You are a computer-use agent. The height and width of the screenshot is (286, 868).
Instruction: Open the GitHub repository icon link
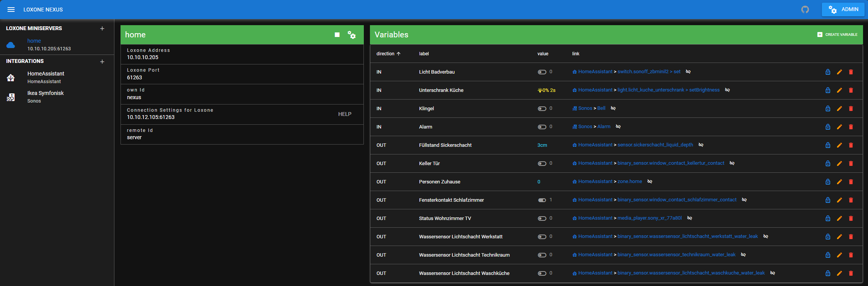805,10
